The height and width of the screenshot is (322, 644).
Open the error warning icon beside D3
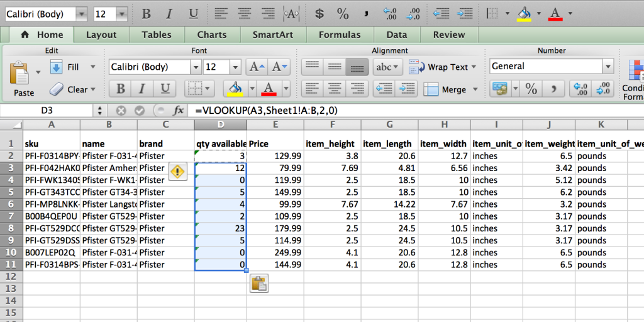pos(177,171)
